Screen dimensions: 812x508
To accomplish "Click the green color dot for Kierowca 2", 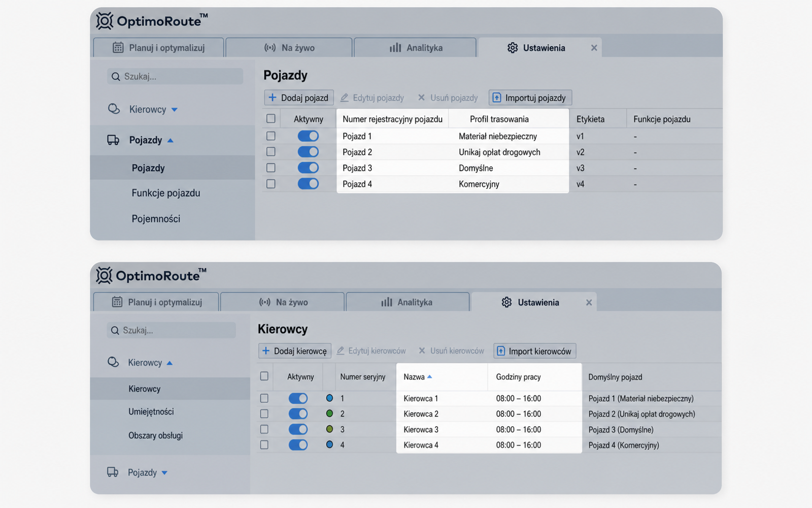I will click(x=330, y=414).
